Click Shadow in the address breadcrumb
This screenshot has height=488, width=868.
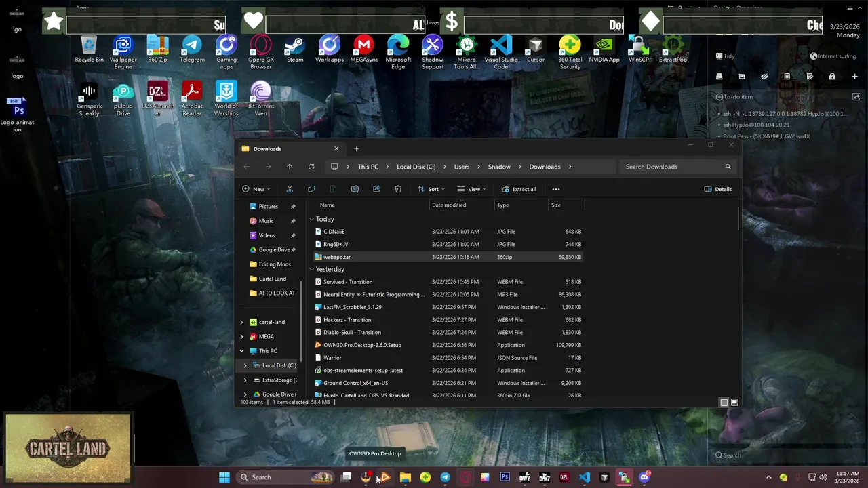[499, 167]
